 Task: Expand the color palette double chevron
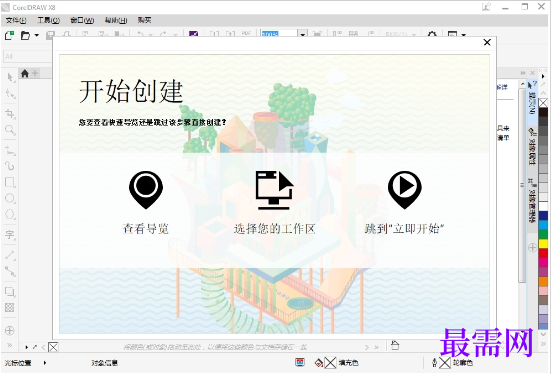543,343
